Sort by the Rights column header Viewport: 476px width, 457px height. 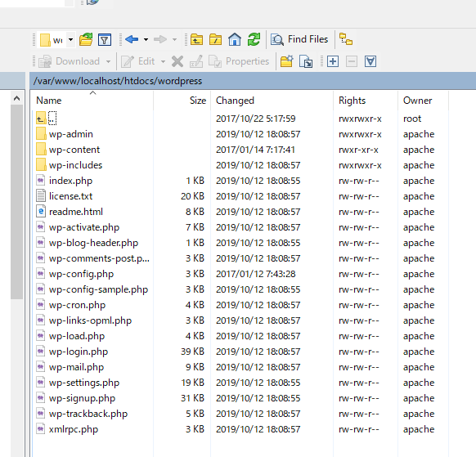click(366, 101)
